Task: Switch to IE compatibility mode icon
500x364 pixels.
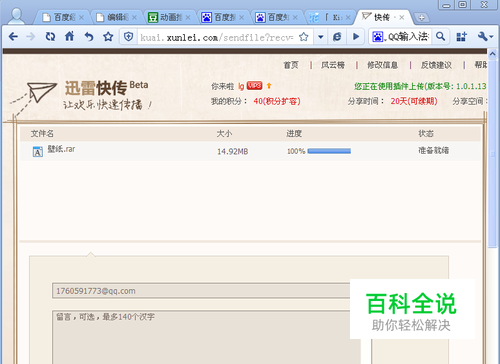Action: click(337, 37)
